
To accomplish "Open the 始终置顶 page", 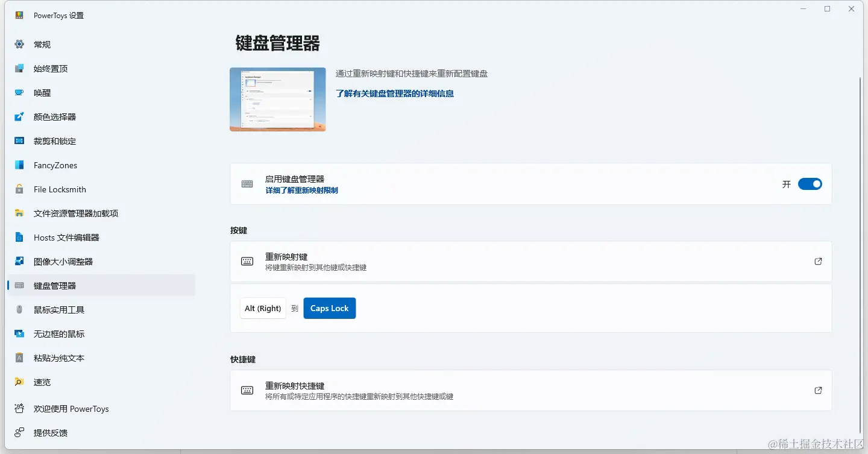I will click(x=101, y=69).
